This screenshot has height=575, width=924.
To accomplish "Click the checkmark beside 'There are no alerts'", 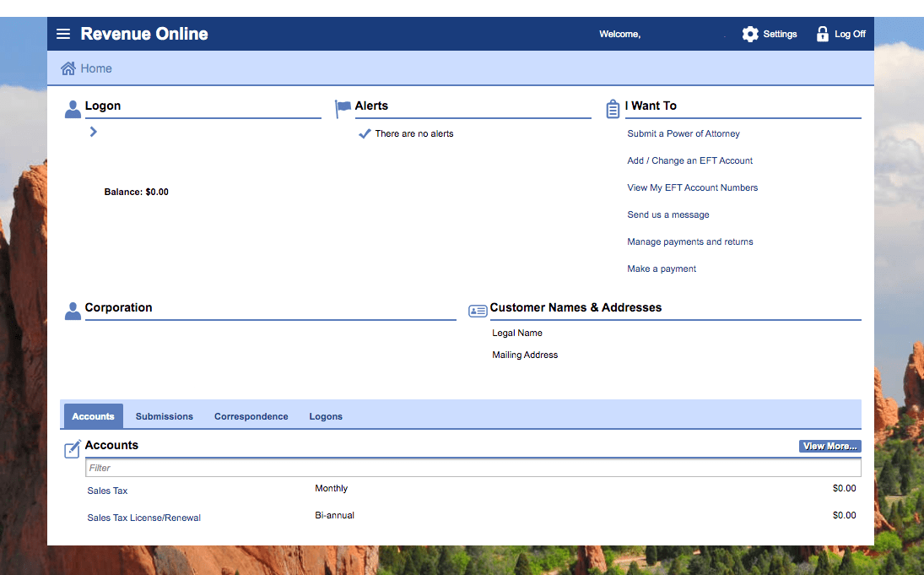I will pos(365,133).
